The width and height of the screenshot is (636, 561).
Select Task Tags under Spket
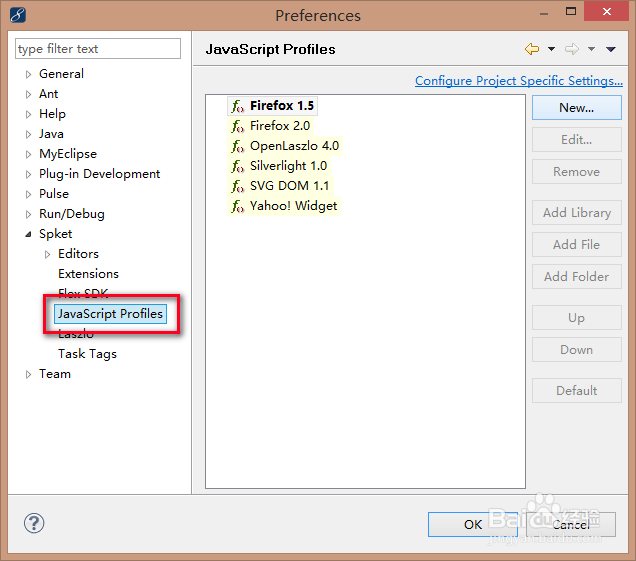87,354
